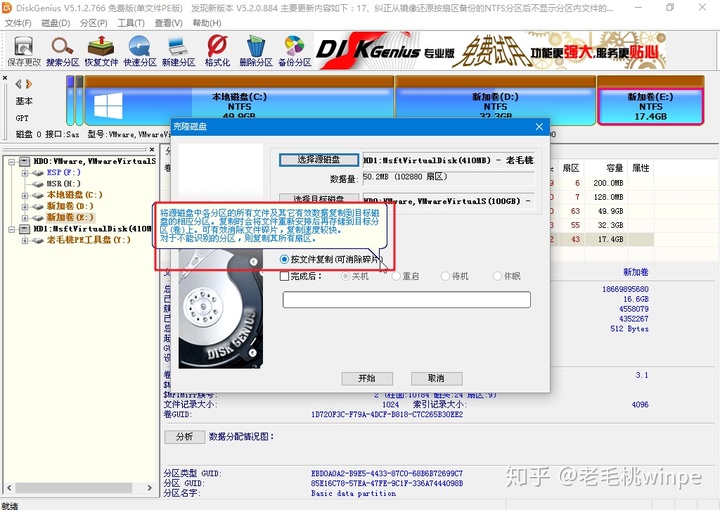Click the 200.0MB capacity cell in table
The width and height of the screenshot is (720, 510).
[608, 183]
